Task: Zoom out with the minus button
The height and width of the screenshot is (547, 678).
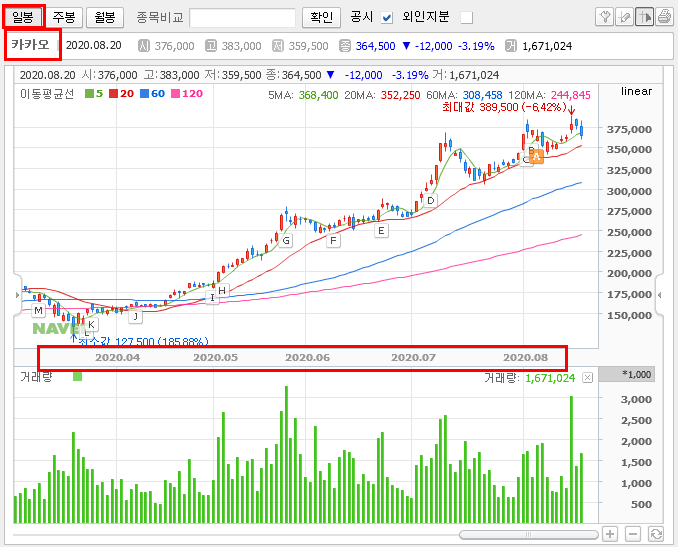Action: click(x=633, y=534)
